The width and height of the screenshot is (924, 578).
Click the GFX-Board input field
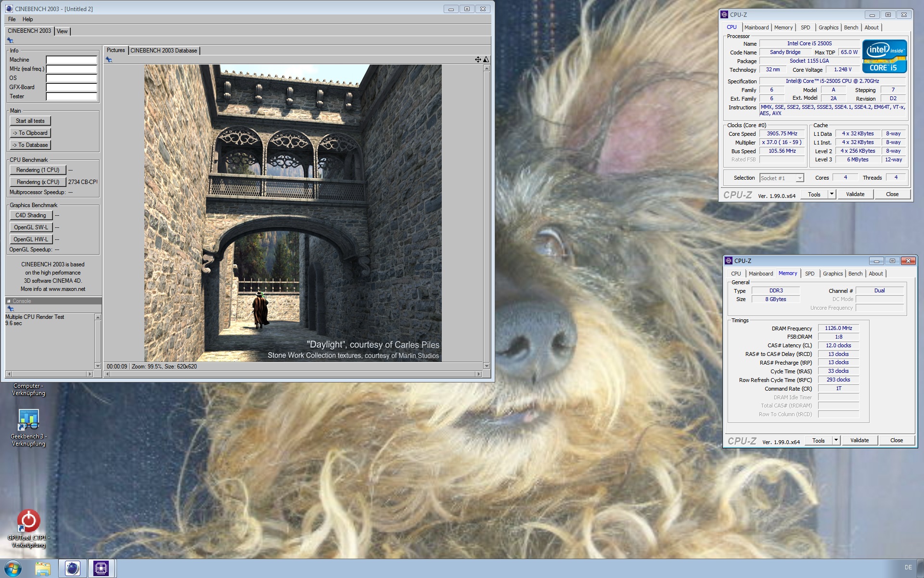(71, 87)
